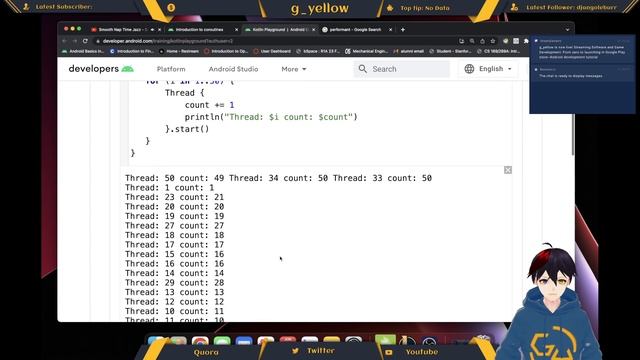Image resolution: width=640 pixels, height=360 pixels.
Task: Open the CS 169/269A bookmark
Action: [498, 51]
